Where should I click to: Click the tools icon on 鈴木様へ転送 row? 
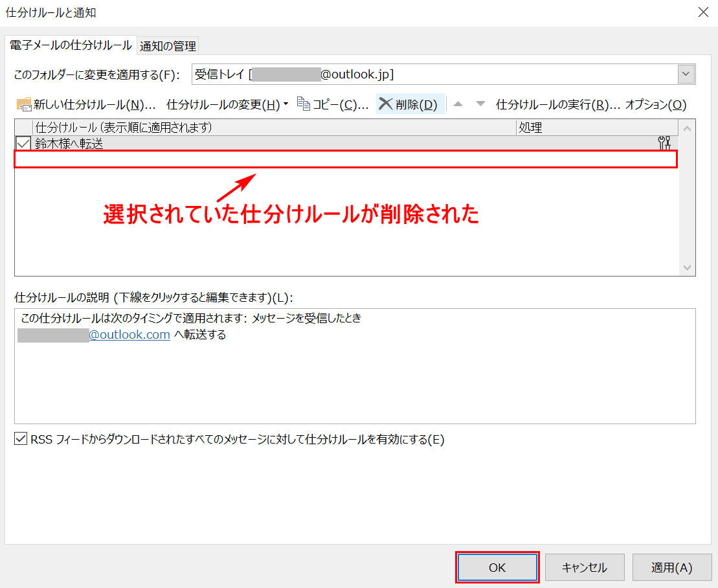pyautogui.click(x=664, y=143)
